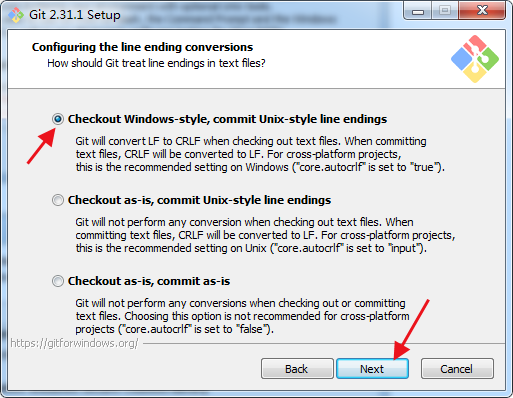Click the 'Checkout Windows-style, commit Unix-style line endings' label
This screenshot has height=398, width=513.
click(227, 119)
